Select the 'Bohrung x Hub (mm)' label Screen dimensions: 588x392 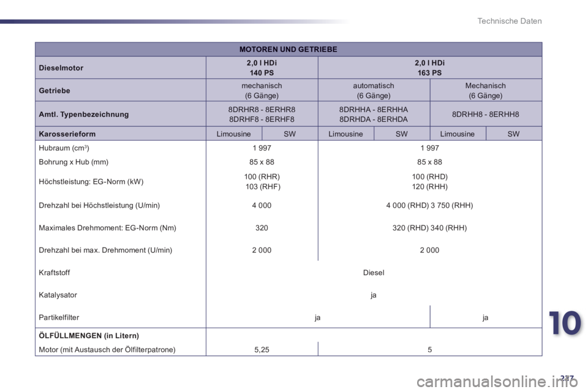(x=73, y=162)
